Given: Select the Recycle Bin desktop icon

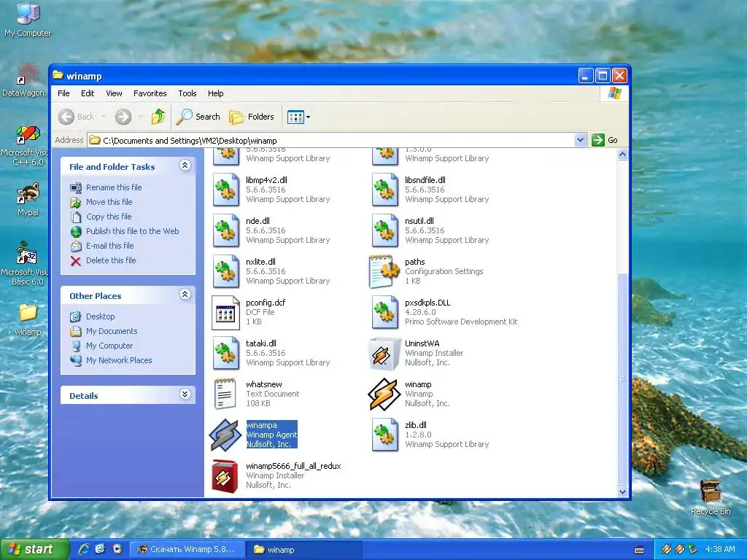Looking at the screenshot, I should coord(711,497).
